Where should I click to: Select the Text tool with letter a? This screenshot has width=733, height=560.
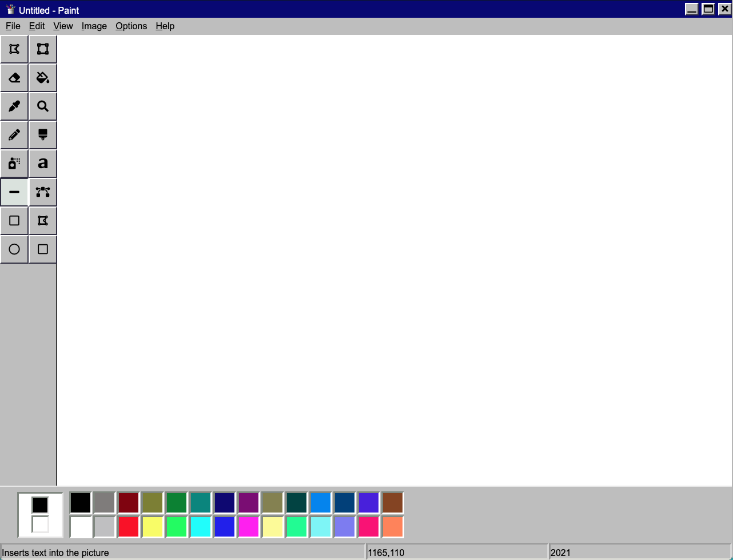pos(43,164)
